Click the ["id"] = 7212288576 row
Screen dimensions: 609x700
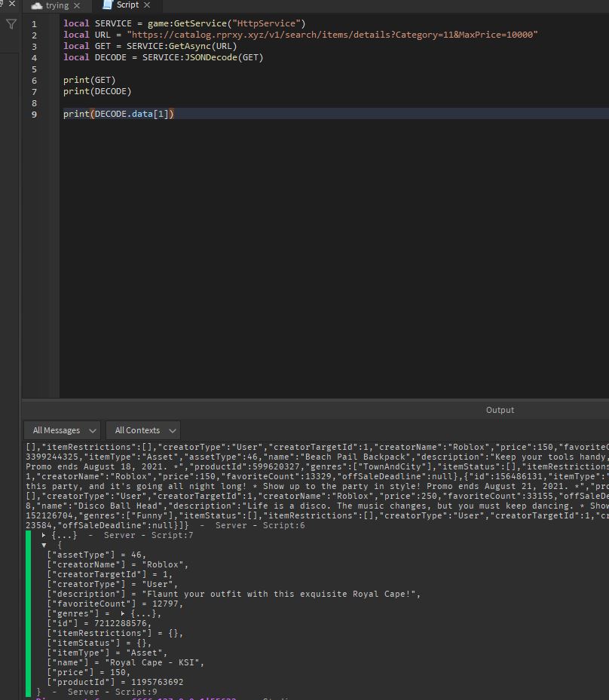click(99, 623)
